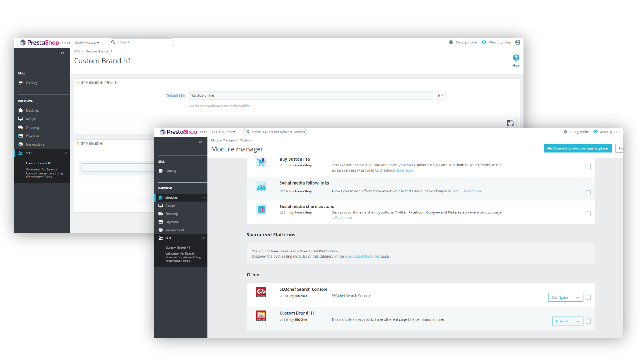The height and width of the screenshot is (364, 640).
Task: Open Validation for Search Console item, front window
Action: 183,257
